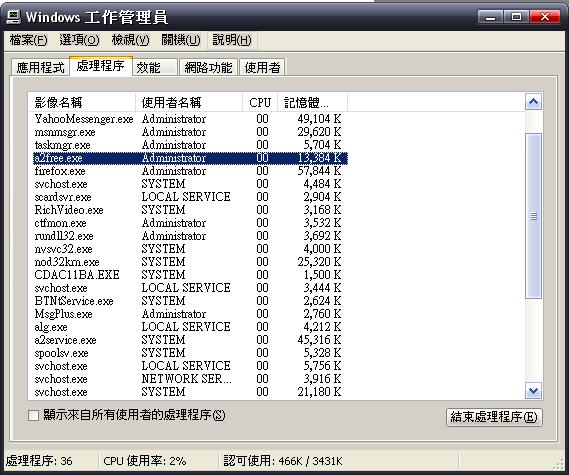Screen dimensions: 569x475
Task: Sort by 影像名稱 column header
Action: click(82, 103)
